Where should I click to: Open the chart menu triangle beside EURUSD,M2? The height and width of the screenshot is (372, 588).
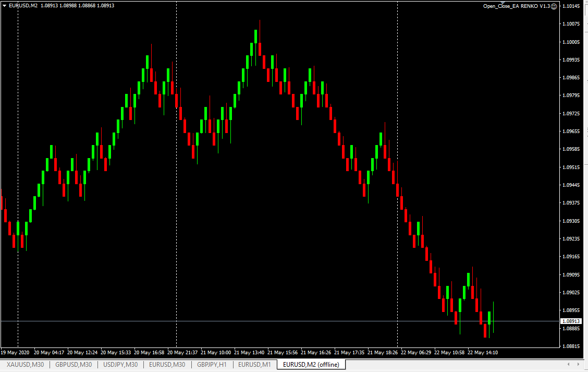(5, 6)
